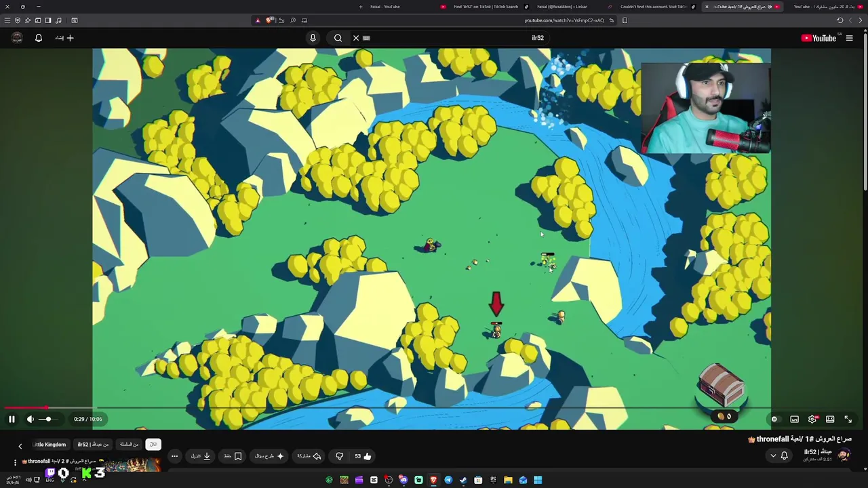Image resolution: width=868 pixels, height=488 pixels.
Task: Open Telegram from taskbar
Action: point(448,480)
